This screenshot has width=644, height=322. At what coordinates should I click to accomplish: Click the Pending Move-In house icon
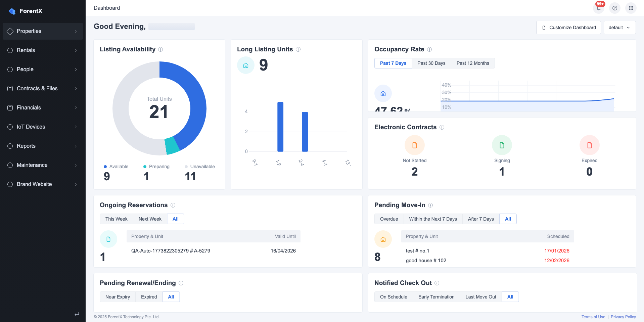(x=383, y=239)
